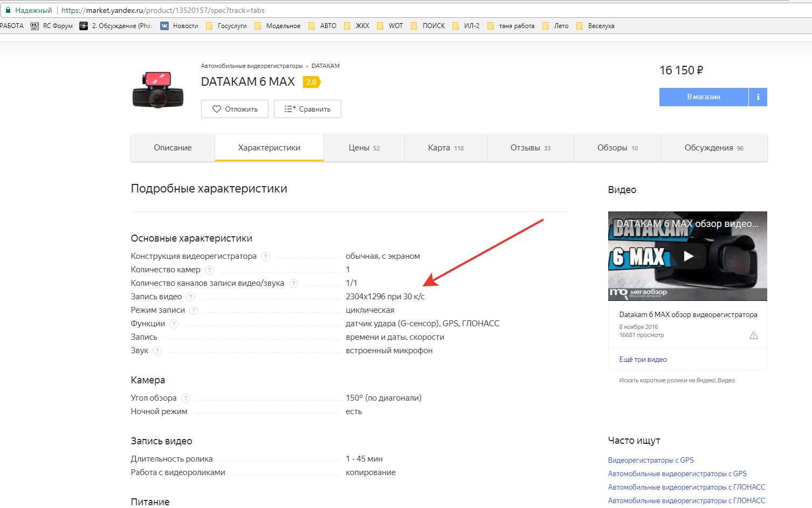Click the 2.0 rating badge
This screenshot has height=508, width=812.
coord(312,82)
